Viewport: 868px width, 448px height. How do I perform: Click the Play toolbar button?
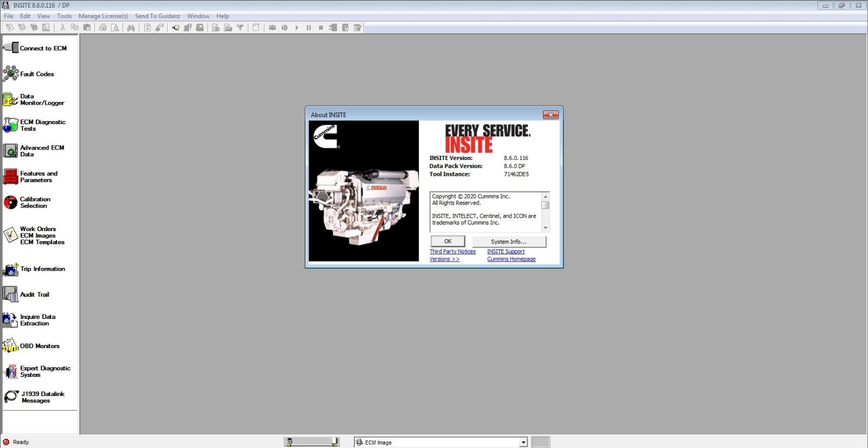click(297, 28)
